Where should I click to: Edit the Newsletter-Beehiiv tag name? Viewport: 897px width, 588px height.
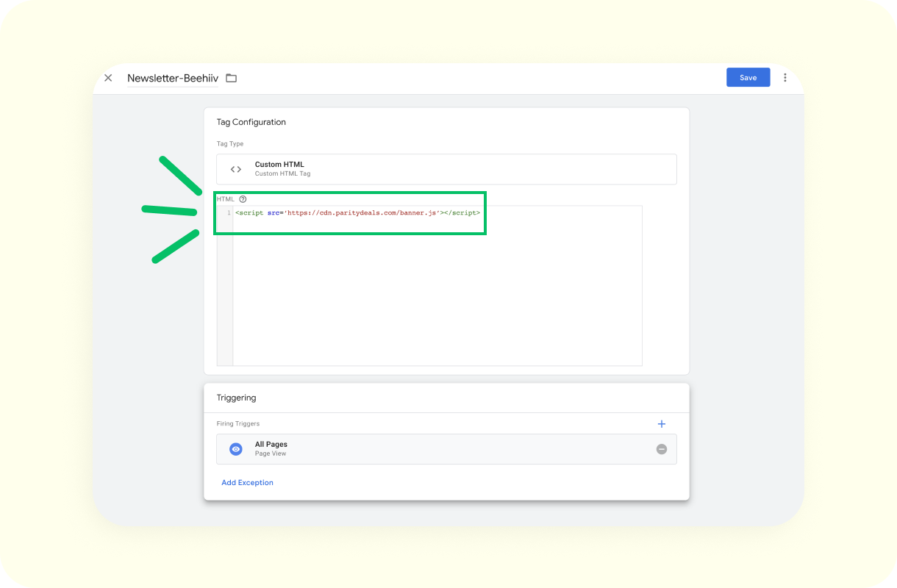click(x=173, y=78)
